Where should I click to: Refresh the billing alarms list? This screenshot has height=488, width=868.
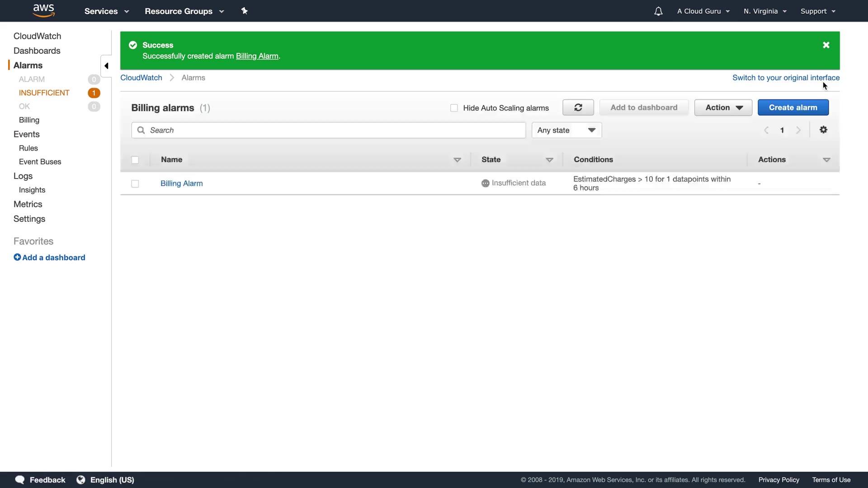click(x=578, y=108)
